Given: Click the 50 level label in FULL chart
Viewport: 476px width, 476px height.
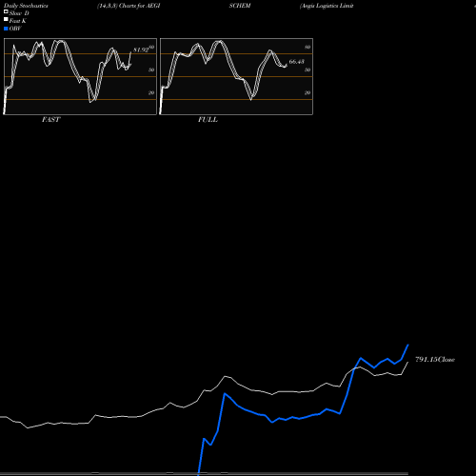Looking at the screenshot, I should (x=307, y=69).
